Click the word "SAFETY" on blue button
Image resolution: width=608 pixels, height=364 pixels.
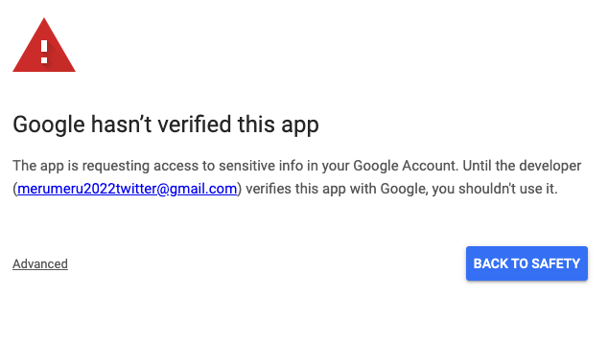[555, 263]
